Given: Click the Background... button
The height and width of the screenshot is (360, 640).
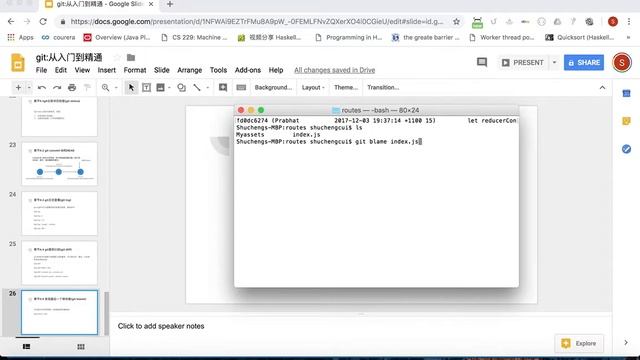Looking at the screenshot, I should click(x=273, y=87).
